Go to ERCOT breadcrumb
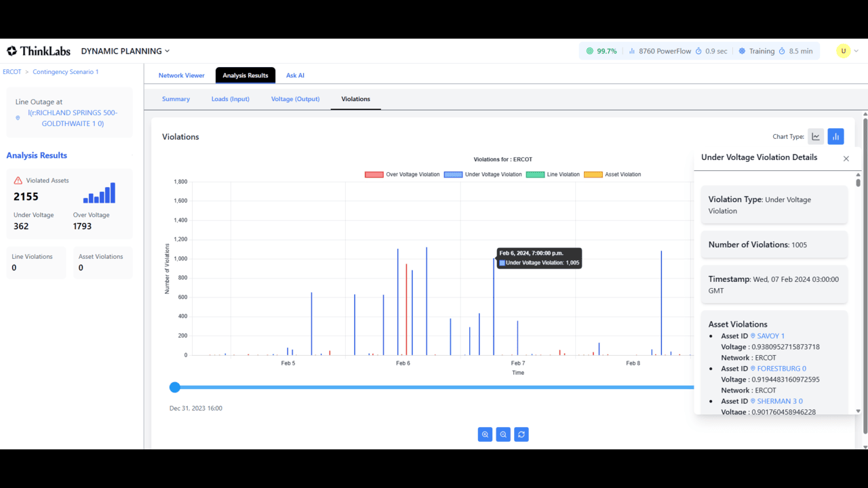 pyautogui.click(x=12, y=72)
